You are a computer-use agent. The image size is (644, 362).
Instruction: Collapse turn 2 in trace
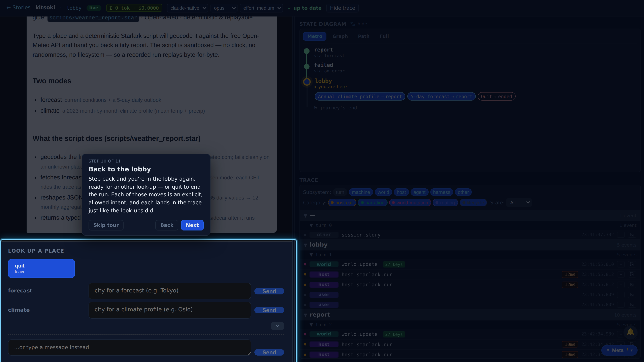click(311, 325)
